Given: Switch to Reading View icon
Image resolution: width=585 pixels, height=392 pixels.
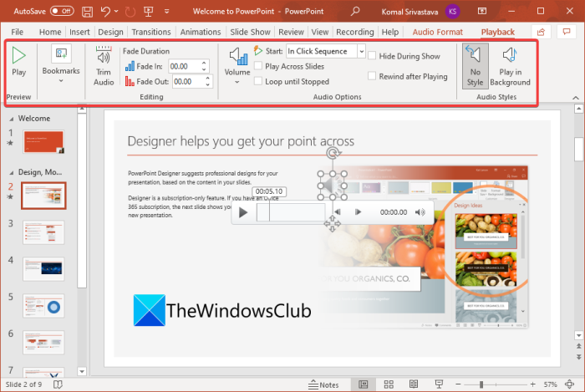Looking at the screenshot, I should [x=414, y=384].
